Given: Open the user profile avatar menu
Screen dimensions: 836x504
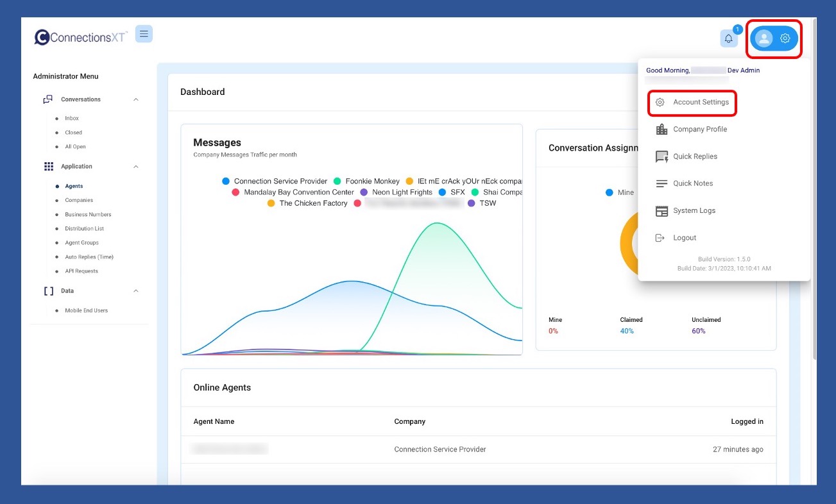Looking at the screenshot, I should point(764,38).
